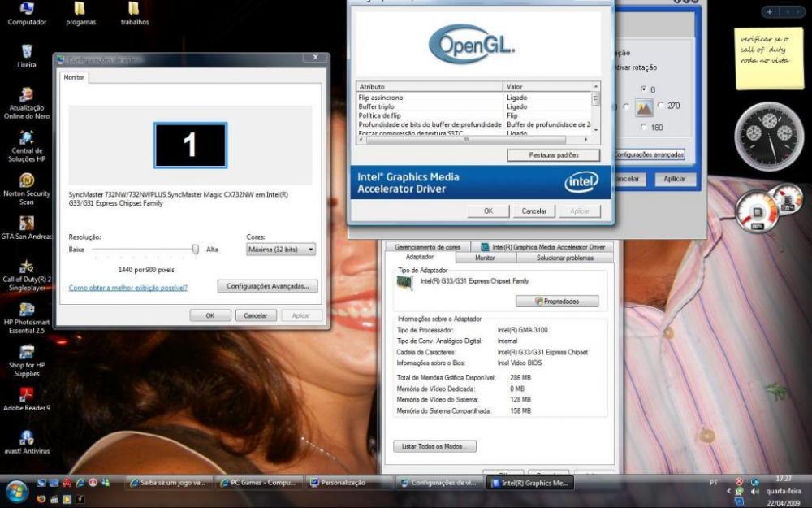Open the Gerenciamento de cores tab
Screen dimensions: 812x508
[x=427, y=247]
